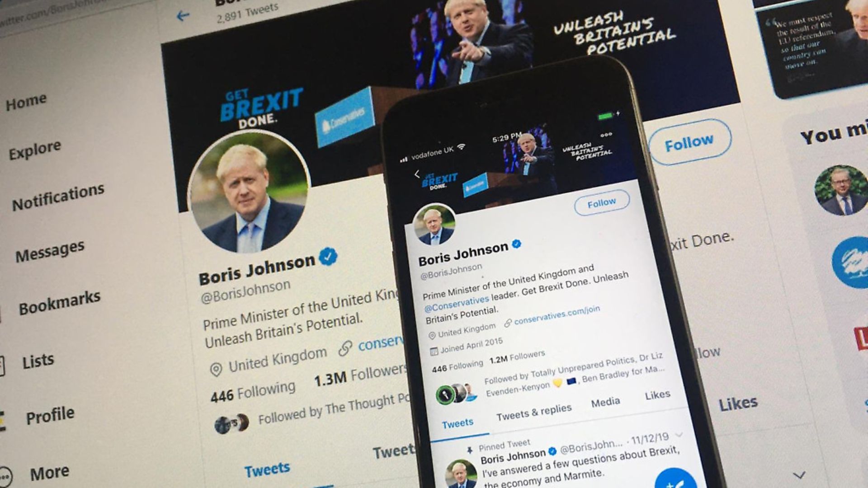Expand the chevron at bottom right
The width and height of the screenshot is (868, 488).
click(x=799, y=475)
